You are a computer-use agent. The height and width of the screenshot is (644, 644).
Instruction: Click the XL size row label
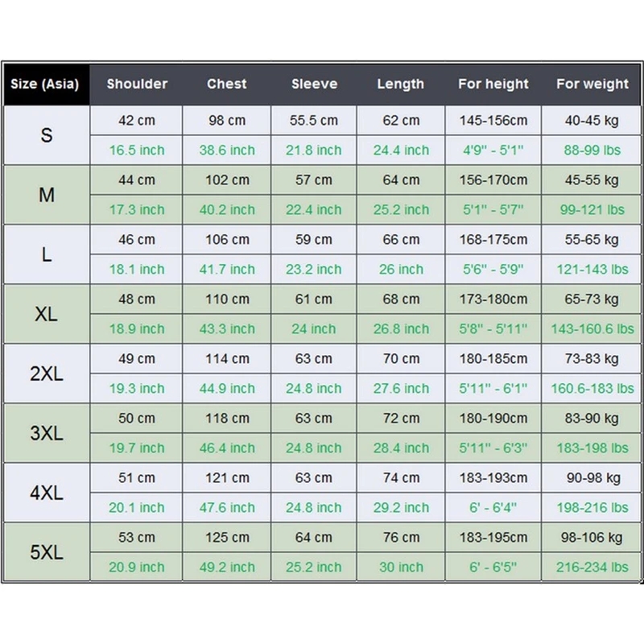[46, 314]
